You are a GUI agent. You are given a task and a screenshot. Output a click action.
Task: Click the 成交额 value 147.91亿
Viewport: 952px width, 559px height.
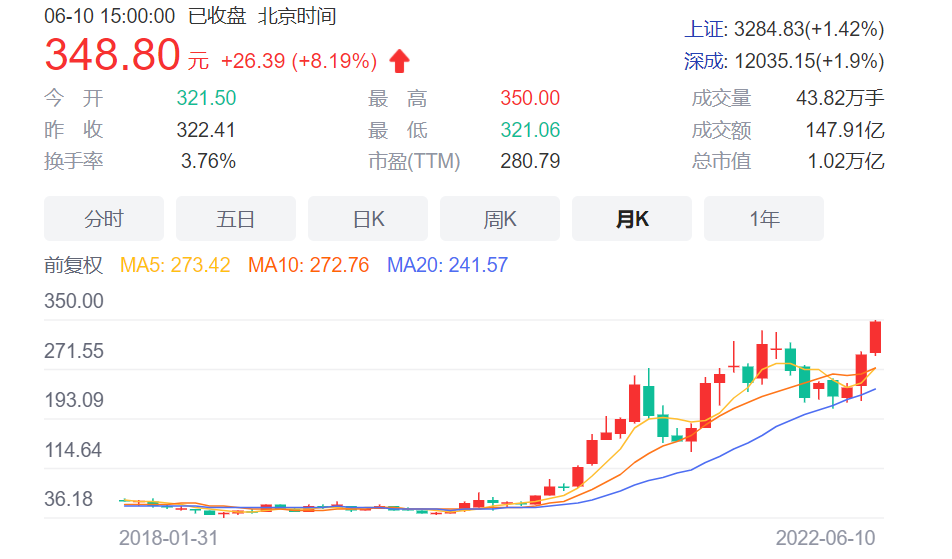pyautogui.click(x=845, y=130)
